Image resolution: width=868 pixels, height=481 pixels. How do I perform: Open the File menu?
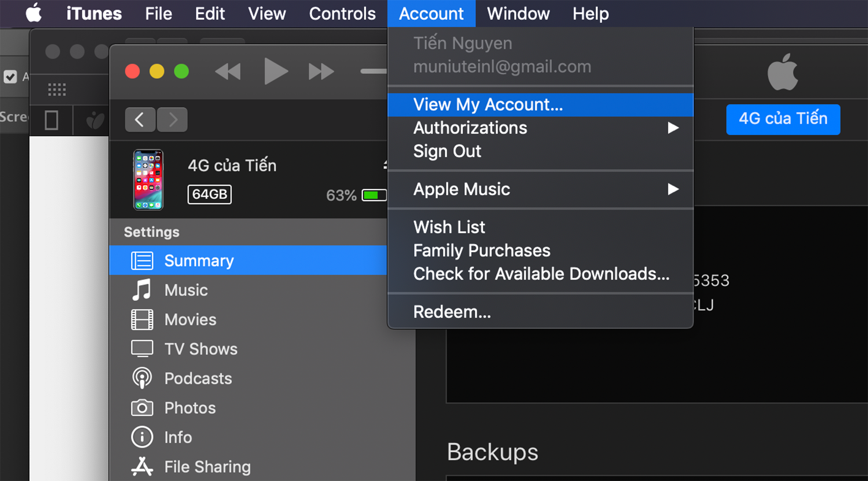tap(159, 14)
